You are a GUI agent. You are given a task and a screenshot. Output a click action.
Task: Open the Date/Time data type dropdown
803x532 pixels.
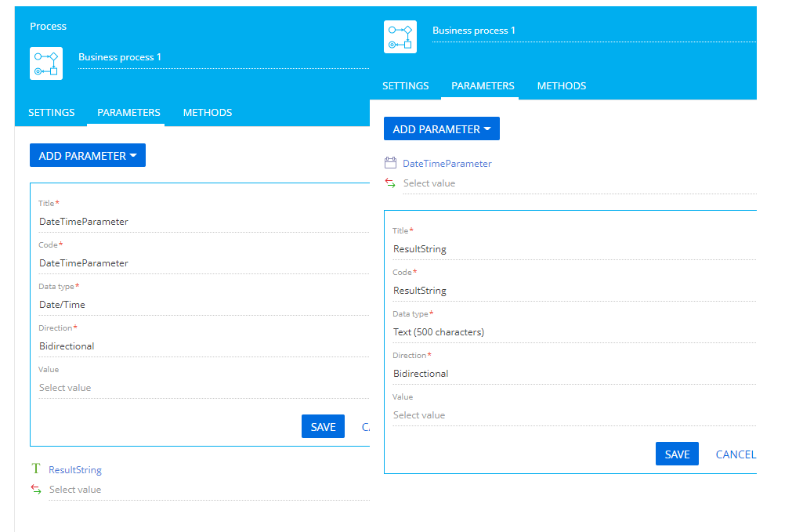204,305
